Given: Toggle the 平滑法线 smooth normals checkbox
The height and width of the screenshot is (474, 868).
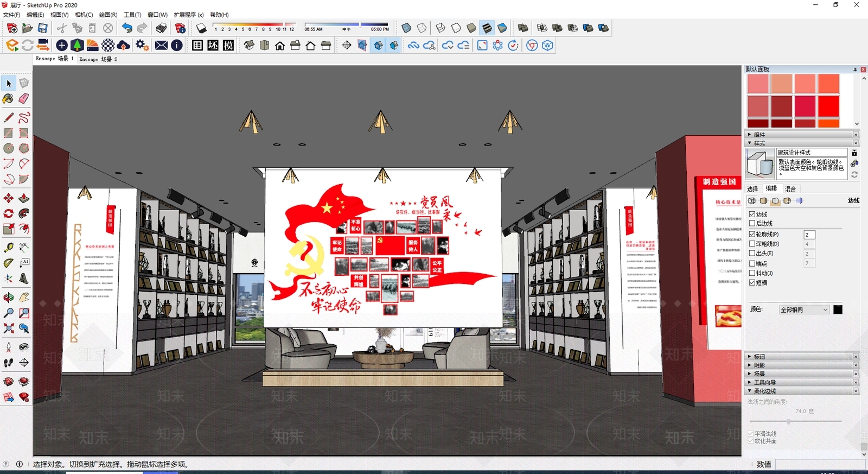Looking at the screenshot, I should tap(751, 433).
